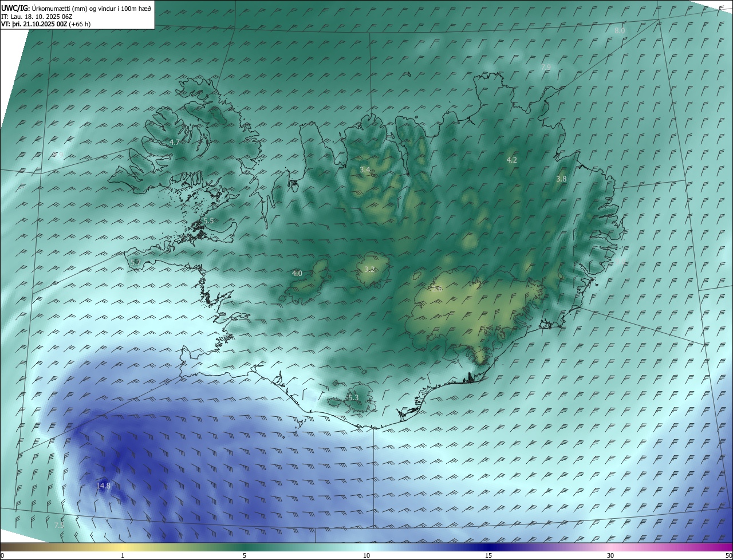Click the 3.2 value on the glacier
The height and width of the screenshot is (560, 733).
pos(369,269)
